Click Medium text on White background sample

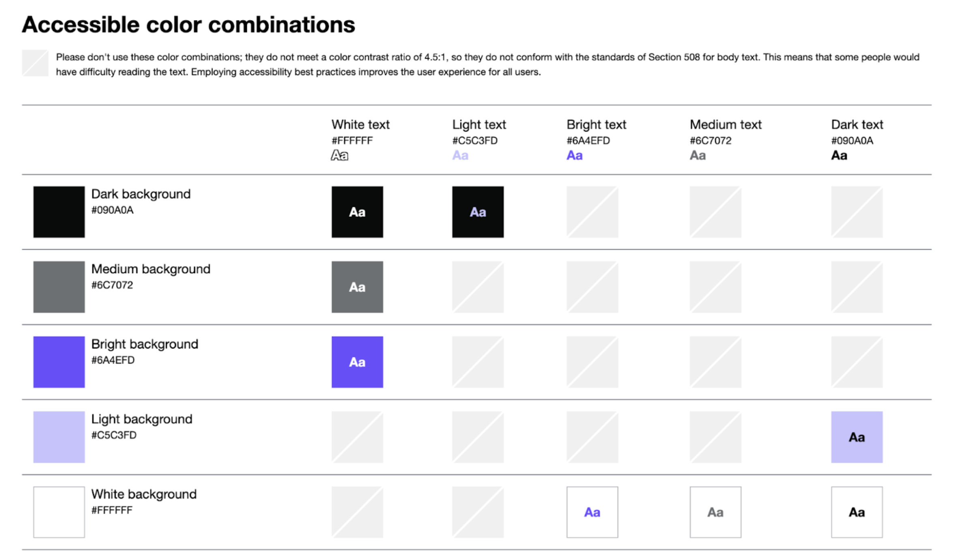pyautogui.click(x=715, y=512)
